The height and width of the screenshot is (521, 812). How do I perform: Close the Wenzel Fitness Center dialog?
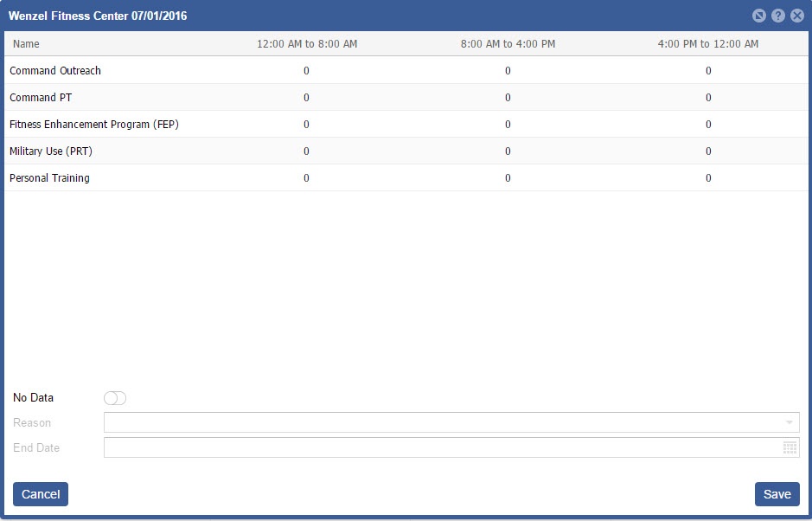pos(797,16)
